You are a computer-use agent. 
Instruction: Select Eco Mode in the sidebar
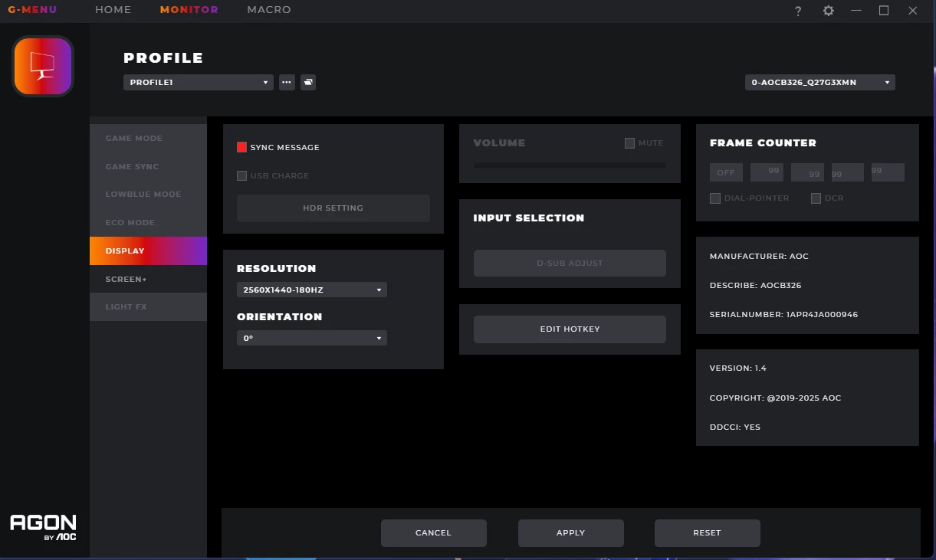pyautogui.click(x=148, y=222)
